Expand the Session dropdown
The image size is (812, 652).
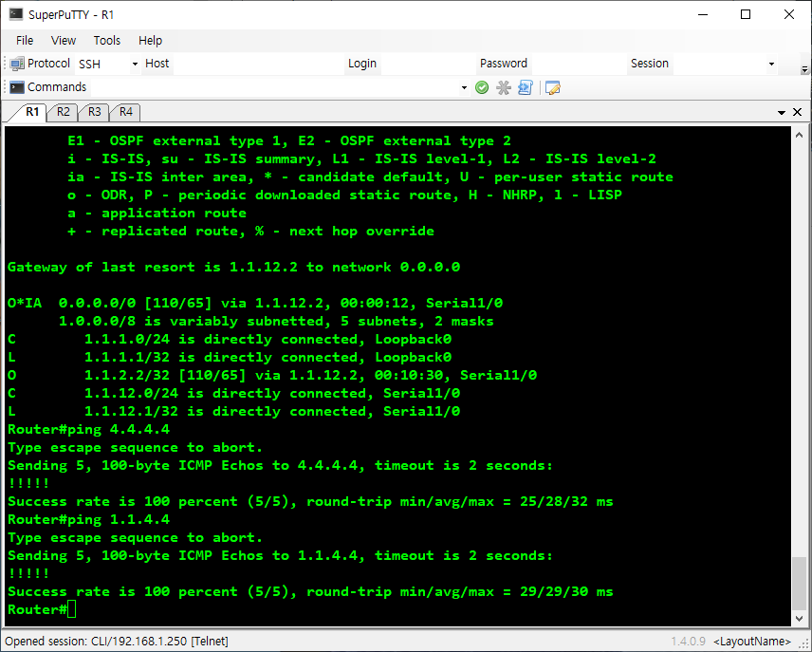[x=771, y=64]
